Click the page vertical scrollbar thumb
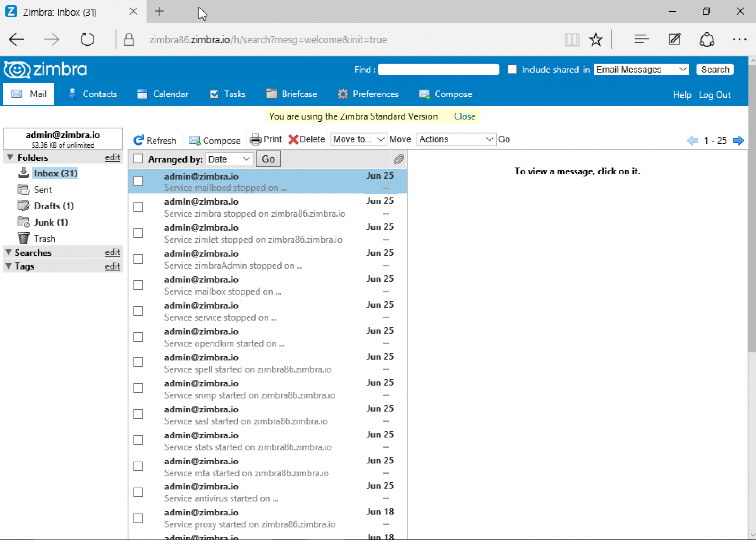Viewport: 756px width, 540px height. [752, 209]
